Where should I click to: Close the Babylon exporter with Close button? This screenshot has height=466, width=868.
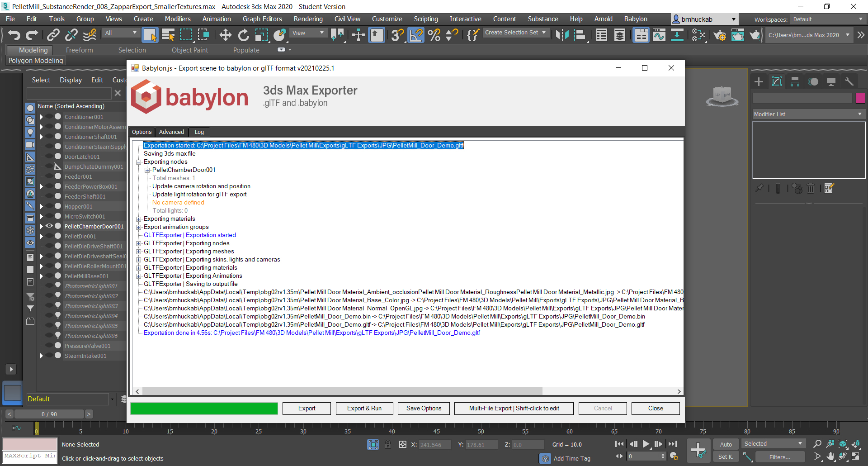click(656, 408)
